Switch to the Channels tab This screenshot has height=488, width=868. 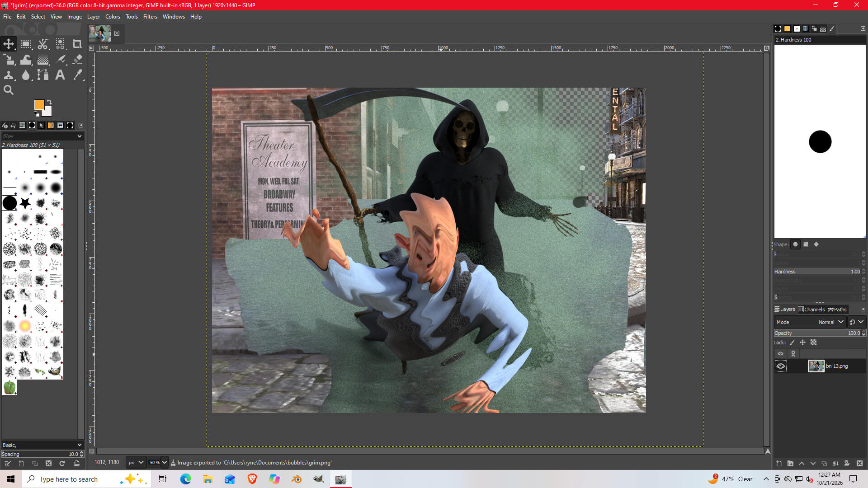click(811, 310)
